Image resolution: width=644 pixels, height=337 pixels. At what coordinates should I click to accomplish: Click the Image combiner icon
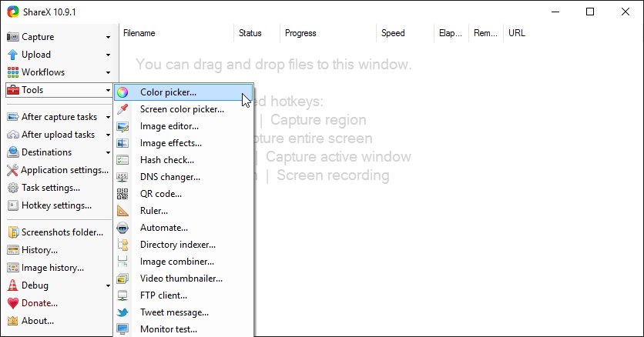tap(122, 262)
